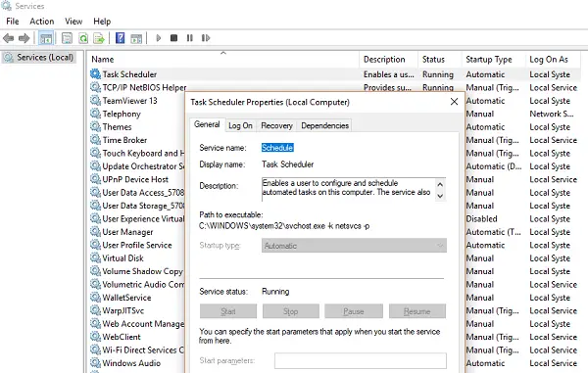Click the Start button in properties dialog
The image size is (588, 373).
pyautogui.click(x=228, y=311)
